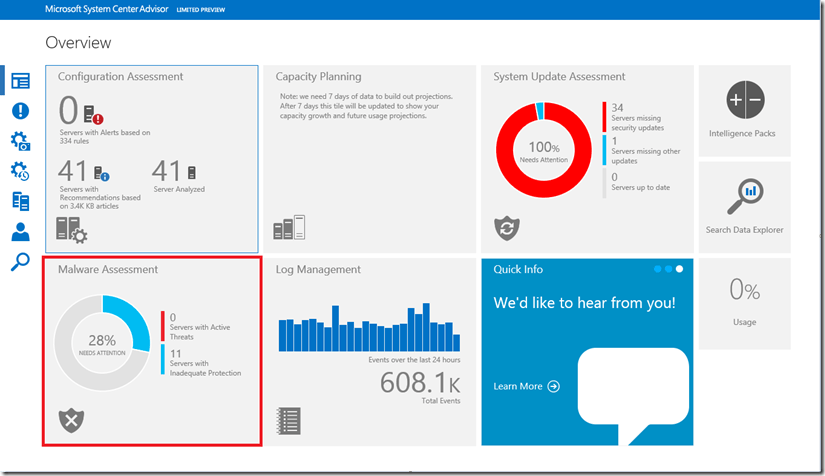Select the third Quick Info carousel dot

point(679,269)
